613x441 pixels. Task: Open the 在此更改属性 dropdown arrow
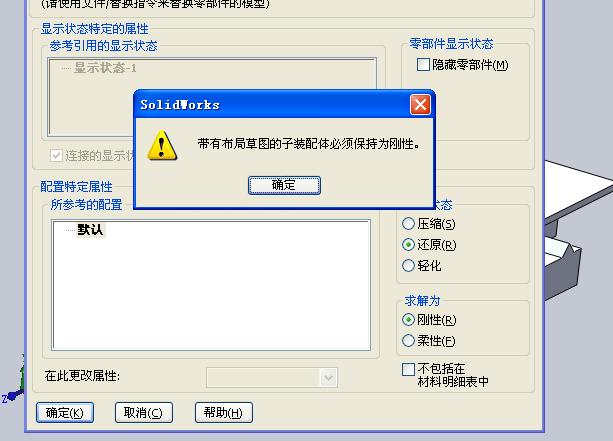(328, 378)
